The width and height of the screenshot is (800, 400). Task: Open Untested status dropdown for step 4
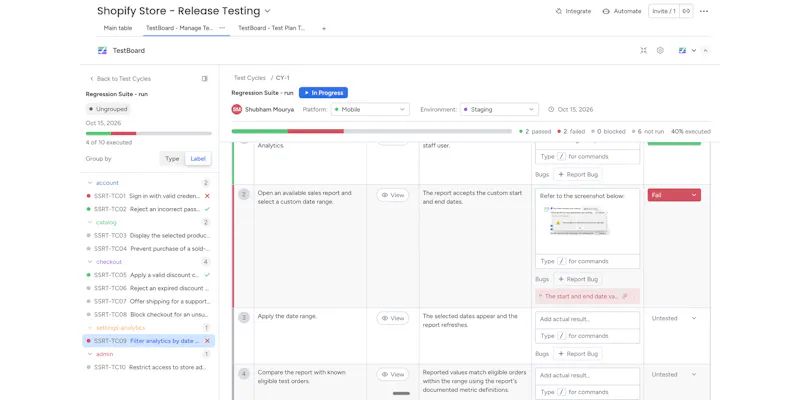pyautogui.click(x=674, y=374)
